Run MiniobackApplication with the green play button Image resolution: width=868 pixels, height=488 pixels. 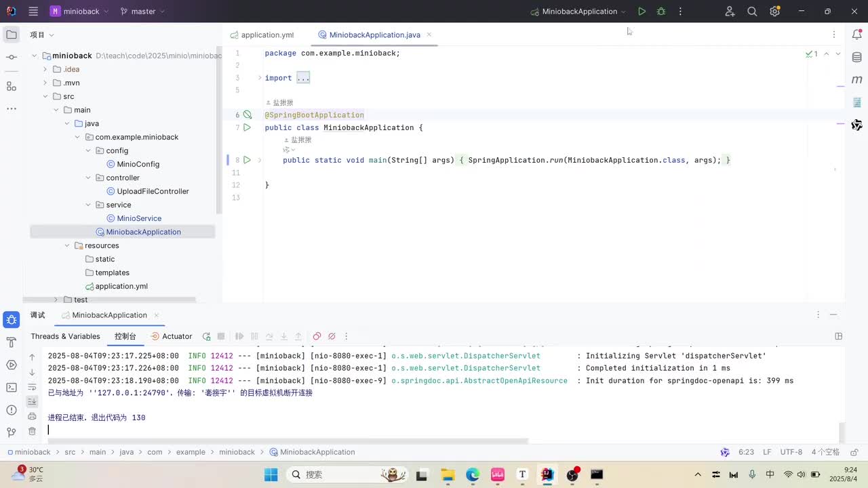(x=642, y=12)
